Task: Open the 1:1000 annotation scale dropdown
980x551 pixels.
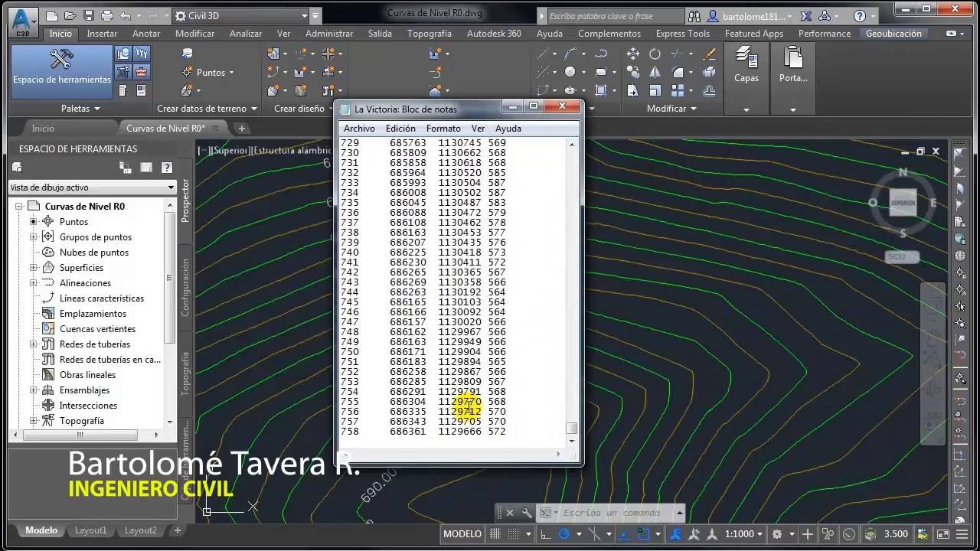Action: click(x=745, y=534)
